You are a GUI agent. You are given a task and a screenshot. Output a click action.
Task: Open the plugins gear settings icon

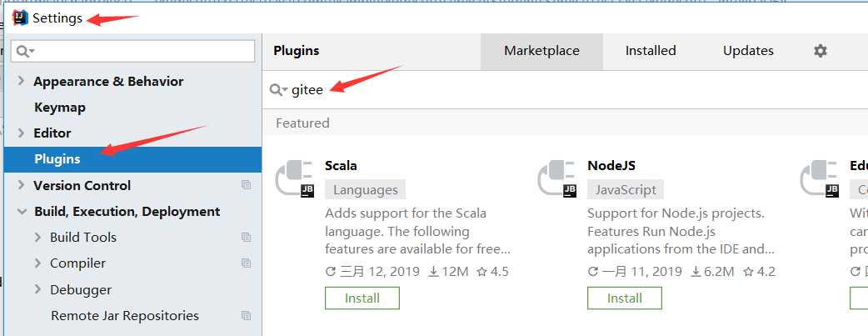tap(820, 51)
